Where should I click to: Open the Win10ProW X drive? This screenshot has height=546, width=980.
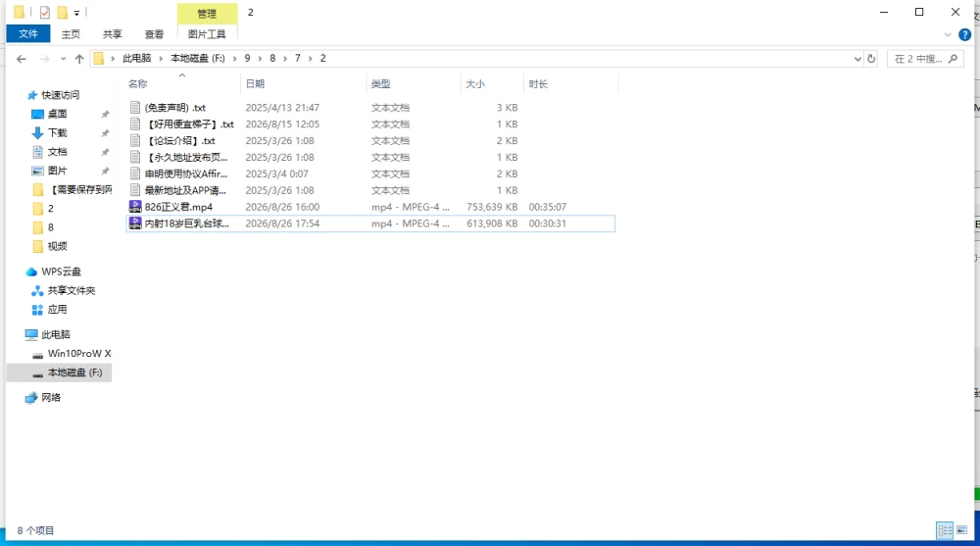pyautogui.click(x=79, y=353)
